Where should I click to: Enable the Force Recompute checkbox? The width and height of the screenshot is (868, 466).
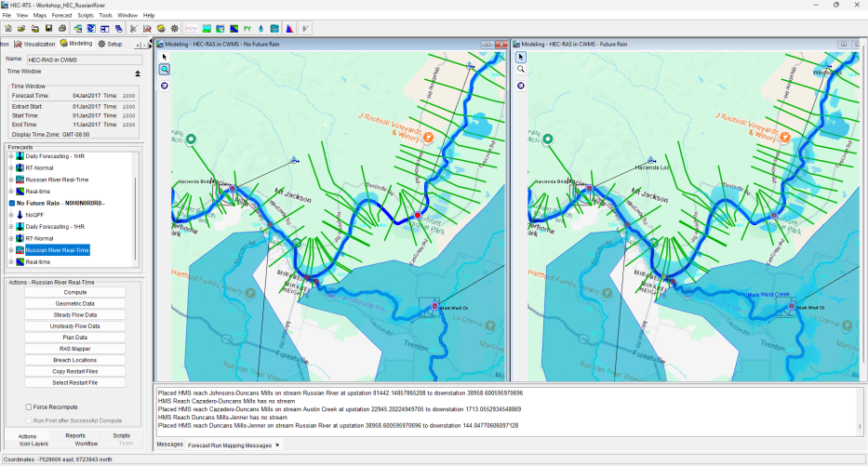pos(28,406)
